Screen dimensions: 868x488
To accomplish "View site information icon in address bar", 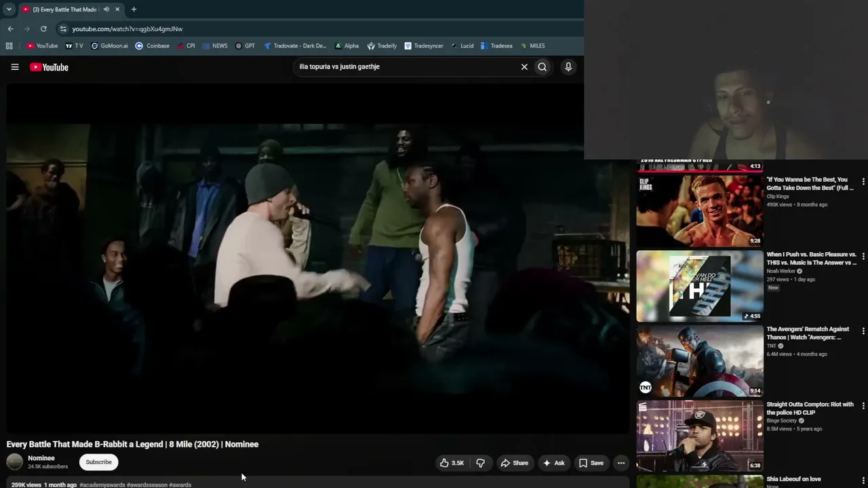I will [63, 29].
